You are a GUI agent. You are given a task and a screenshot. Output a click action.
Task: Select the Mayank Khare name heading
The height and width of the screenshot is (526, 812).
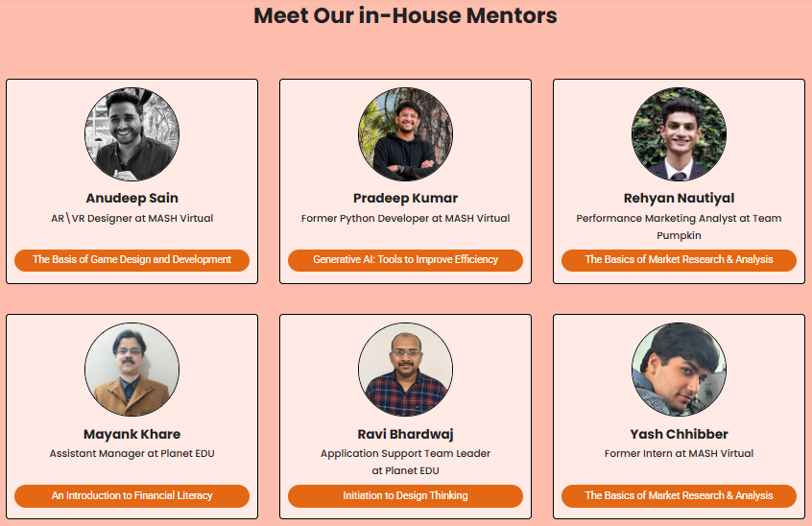132,434
